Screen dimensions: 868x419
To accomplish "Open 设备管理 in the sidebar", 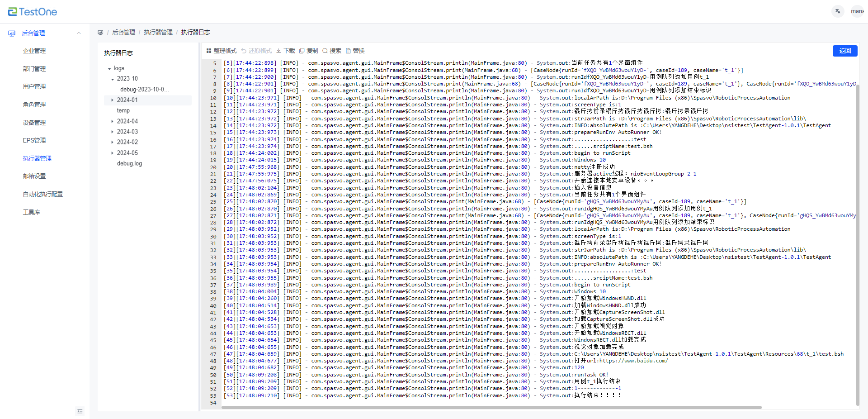I will pos(34,123).
